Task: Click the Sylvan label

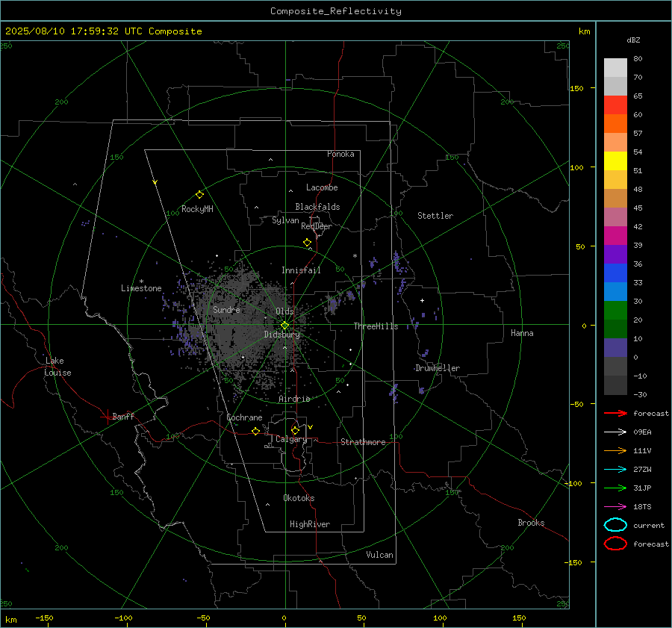Action: pyautogui.click(x=285, y=220)
